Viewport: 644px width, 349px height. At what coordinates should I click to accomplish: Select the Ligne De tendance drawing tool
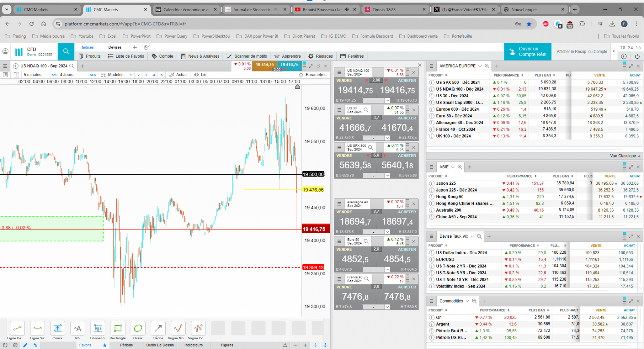pos(17,328)
